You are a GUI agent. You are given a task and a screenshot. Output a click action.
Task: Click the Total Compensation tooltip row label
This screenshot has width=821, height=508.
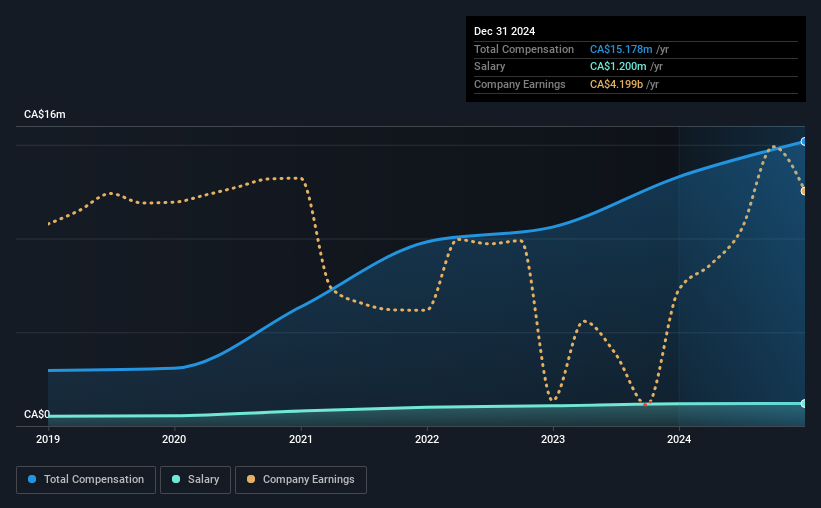[524, 49]
